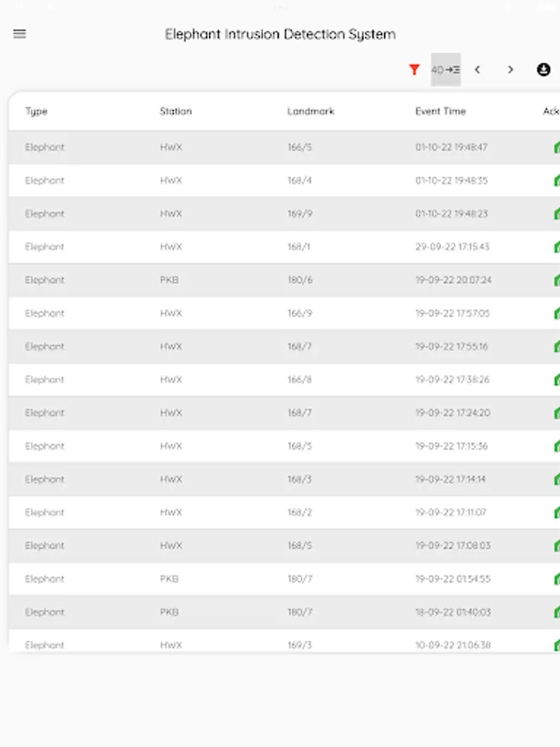Click the Event Time column header
Image resolution: width=560 pixels, height=747 pixels.
pyautogui.click(x=441, y=111)
